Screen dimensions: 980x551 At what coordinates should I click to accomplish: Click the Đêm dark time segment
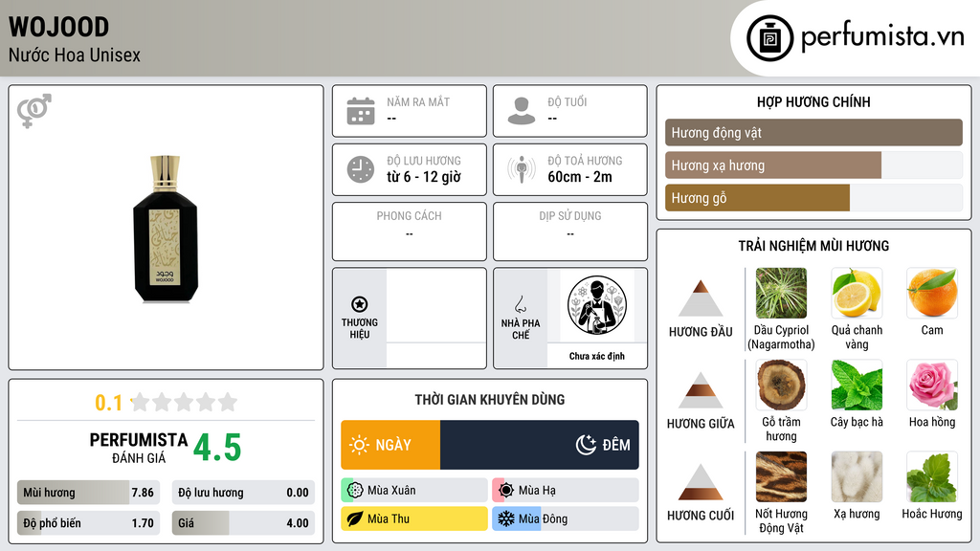540,445
